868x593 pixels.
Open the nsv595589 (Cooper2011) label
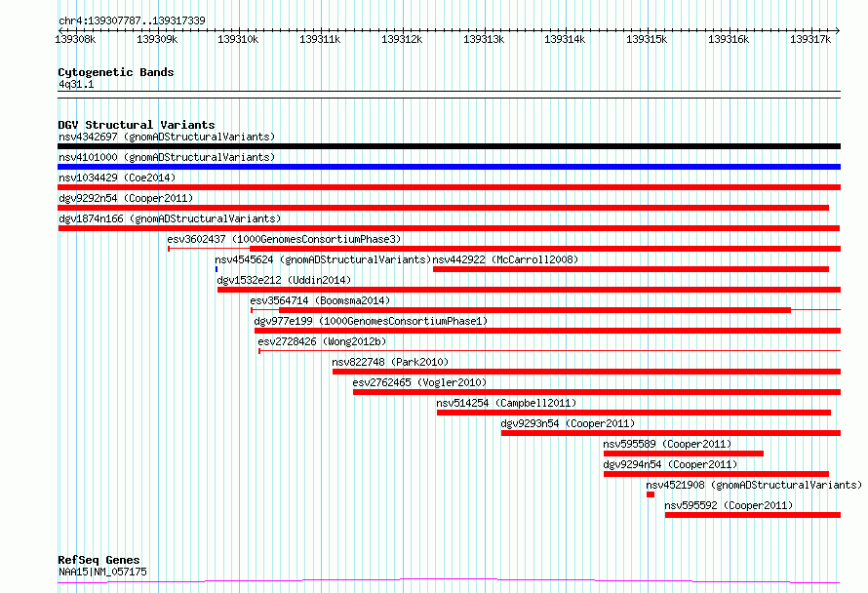[x=667, y=444]
